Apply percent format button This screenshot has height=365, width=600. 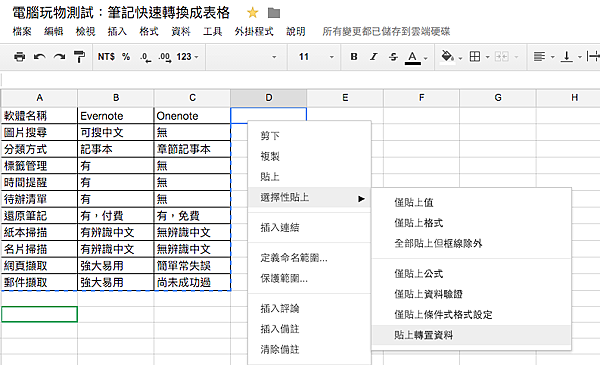(126, 57)
